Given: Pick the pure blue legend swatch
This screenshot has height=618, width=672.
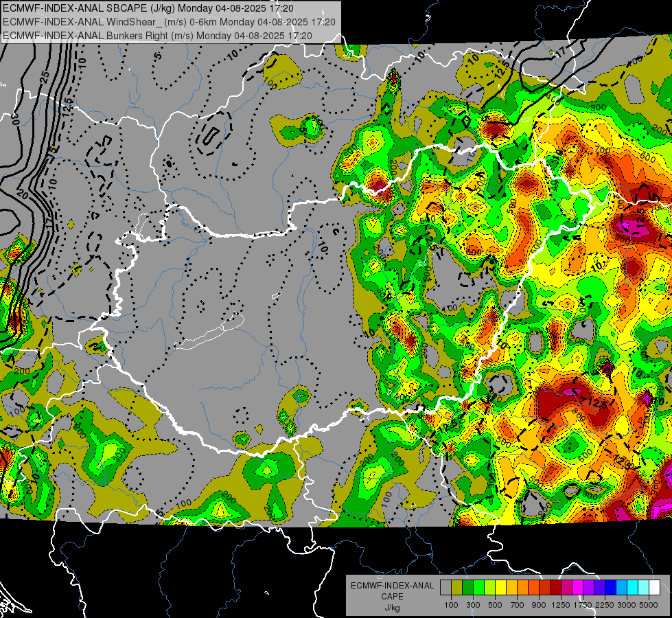Looking at the screenshot, I should pos(610,588).
